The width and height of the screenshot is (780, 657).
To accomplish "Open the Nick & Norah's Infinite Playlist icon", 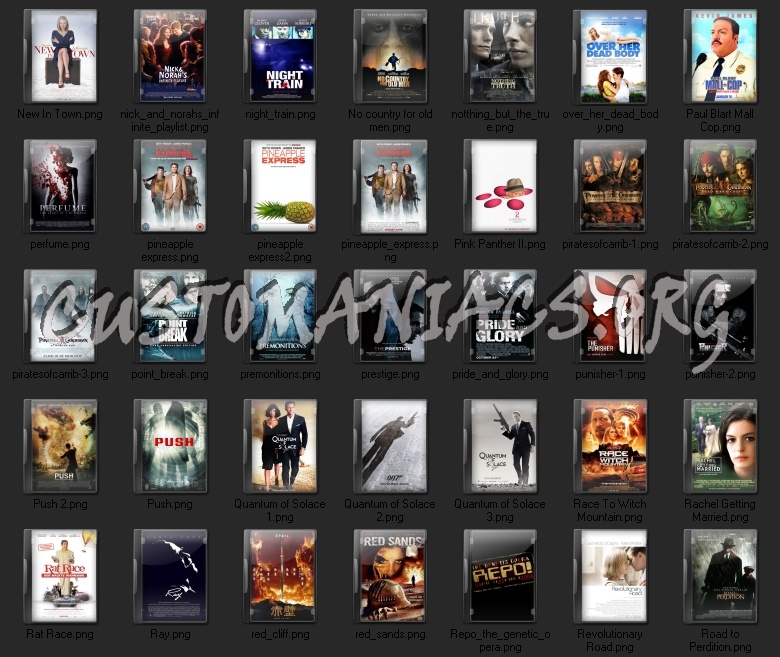I will pos(170,56).
